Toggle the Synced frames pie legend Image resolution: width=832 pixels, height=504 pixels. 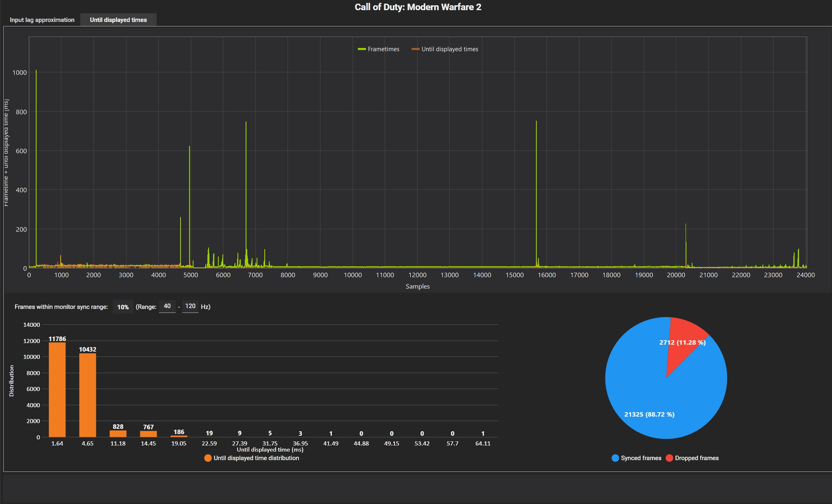tap(641, 458)
